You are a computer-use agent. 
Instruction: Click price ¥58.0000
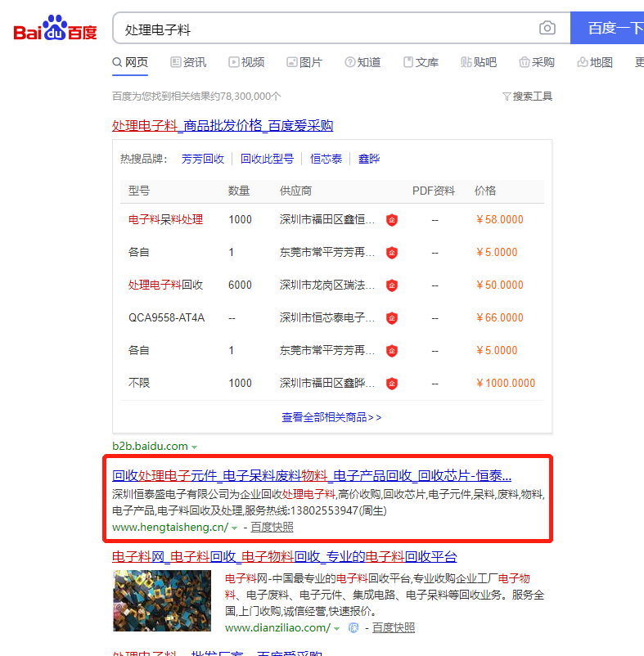point(500,220)
